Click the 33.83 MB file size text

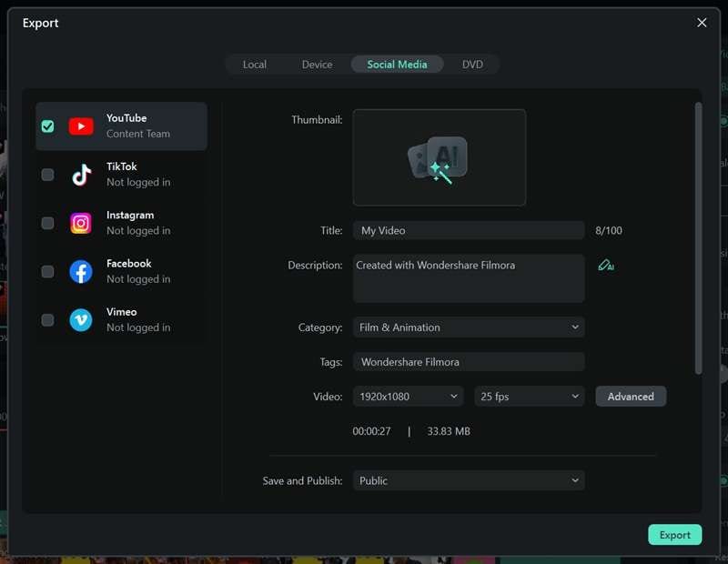click(x=449, y=431)
